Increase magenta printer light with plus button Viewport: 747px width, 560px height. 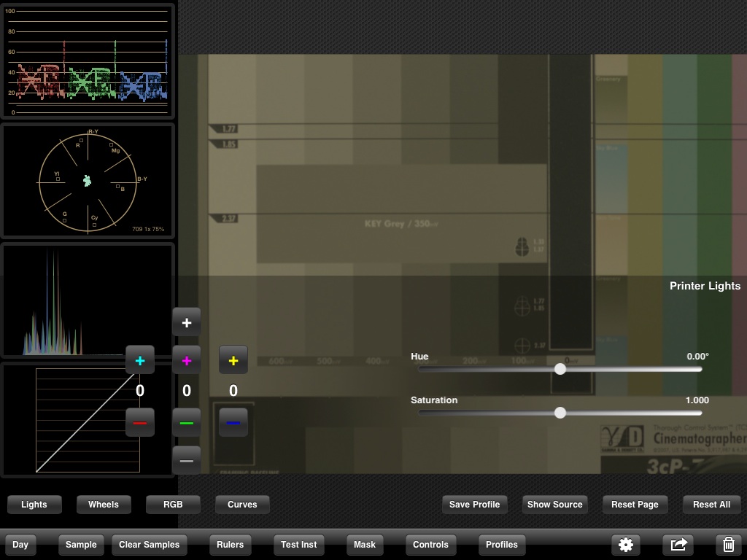tap(187, 360)
